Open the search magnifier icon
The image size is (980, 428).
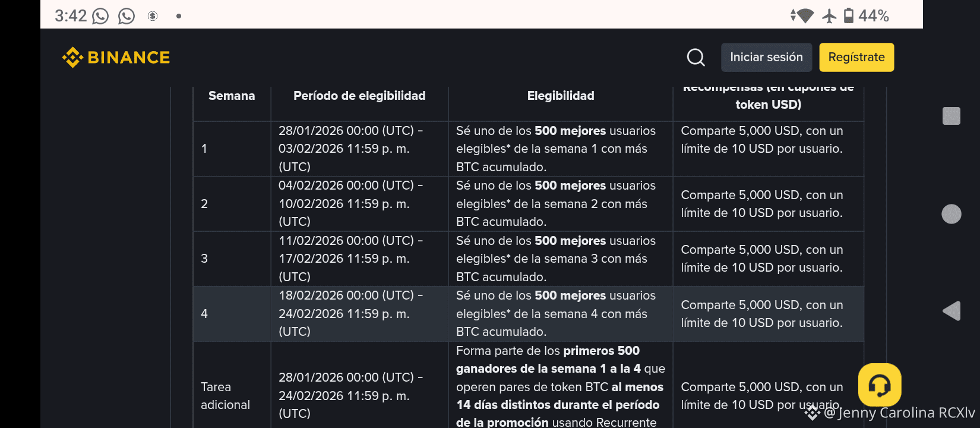696,58
